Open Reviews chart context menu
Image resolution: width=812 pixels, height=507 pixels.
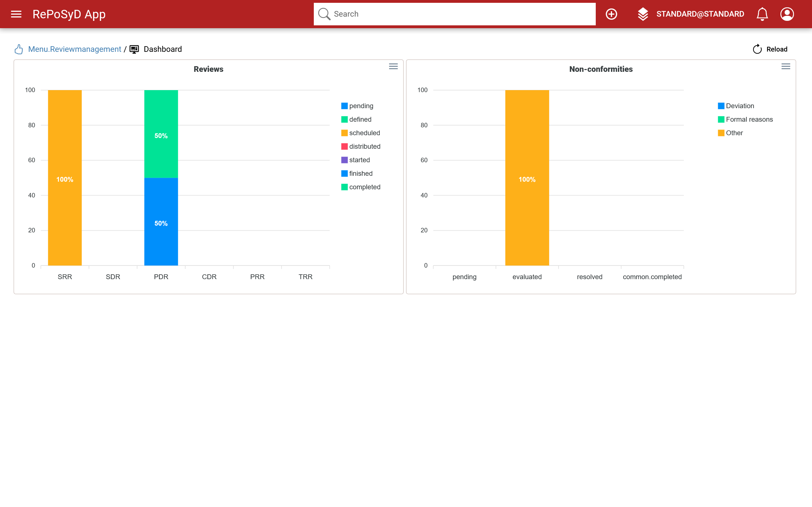pos(393,66)
